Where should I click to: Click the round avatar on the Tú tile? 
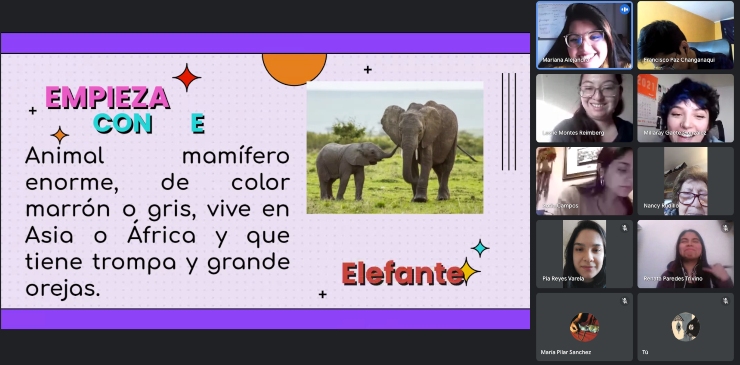click(x=685, y=327)
